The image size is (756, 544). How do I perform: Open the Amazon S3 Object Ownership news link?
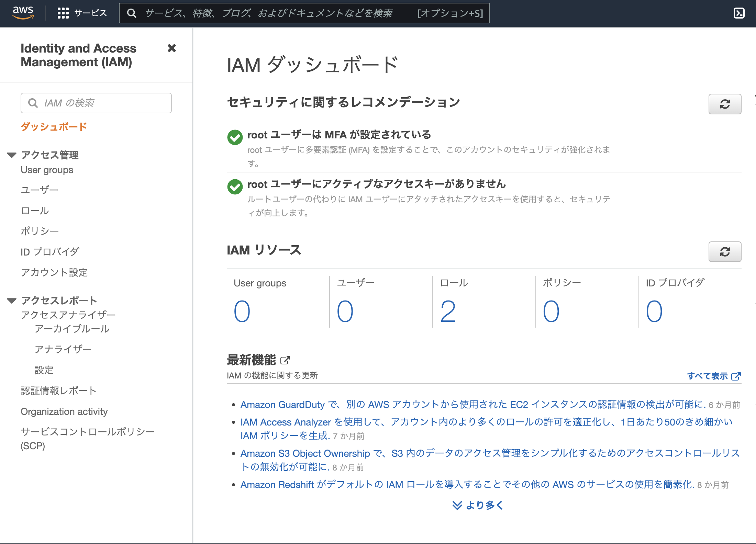(x=490, y=460)
